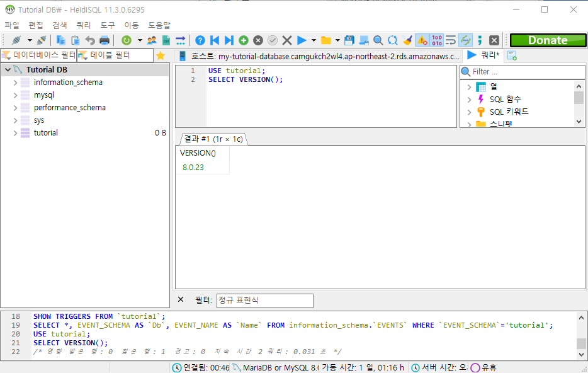Image resolution: width=588 pixels, height=373 pixels.
Task: Expand the tutorial database tree node
Action: tap(16, 133)
